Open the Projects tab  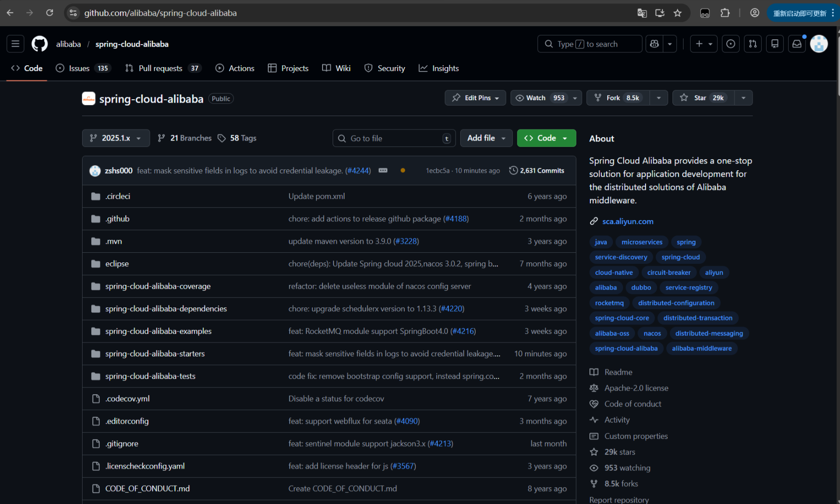288,69
